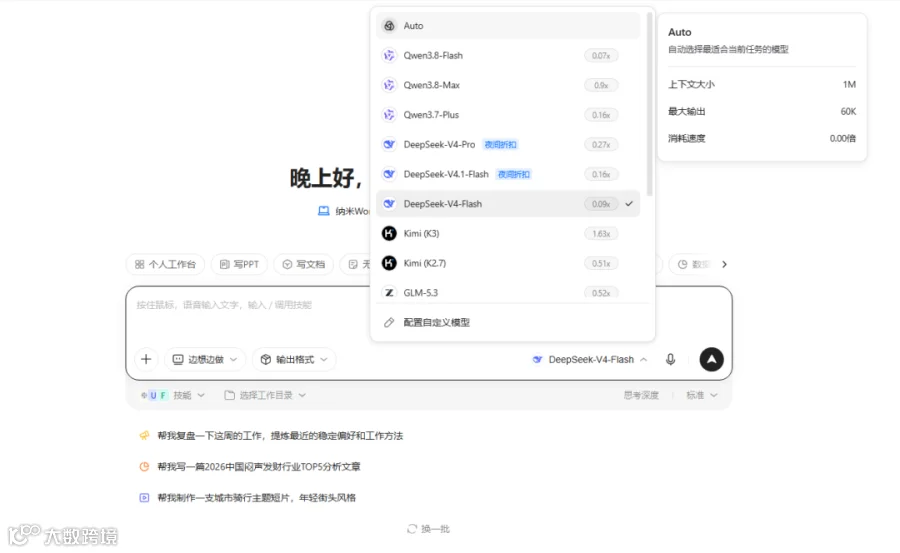This screenshot has height=553, width=900.
Task: Click the checkmark beside DeepSeek-V4-Flash
Action: point(629,204)
